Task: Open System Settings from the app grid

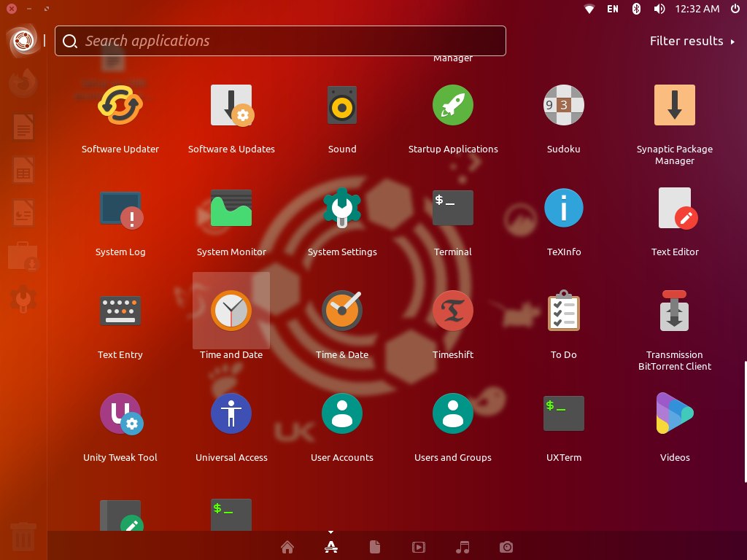Action: tap(342, 208)
